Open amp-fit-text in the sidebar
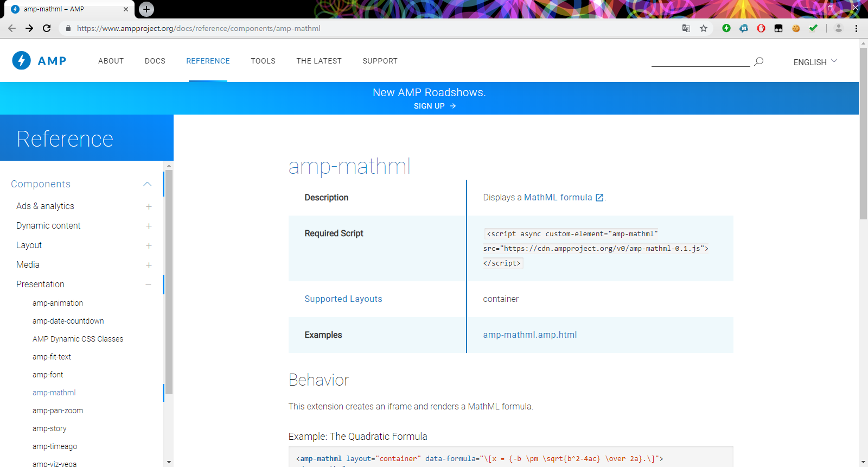This screenshot has width=868, height=467. coord(52,357)
